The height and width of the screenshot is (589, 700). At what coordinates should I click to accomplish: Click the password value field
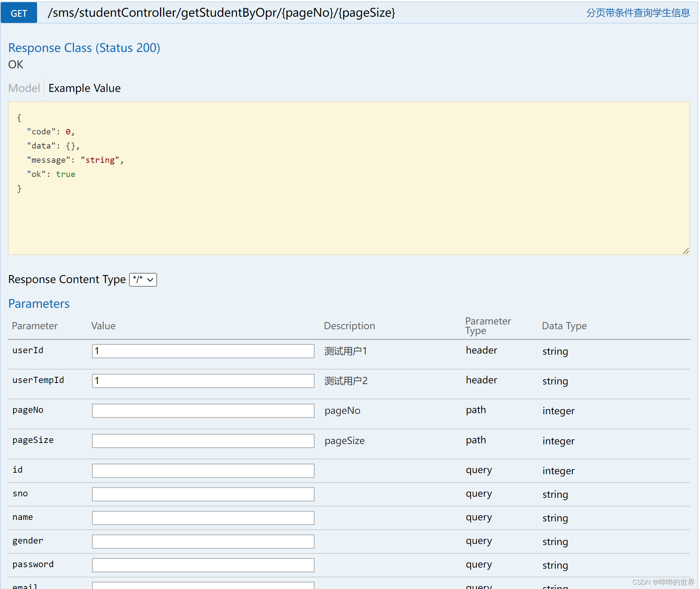pos(203,565)
